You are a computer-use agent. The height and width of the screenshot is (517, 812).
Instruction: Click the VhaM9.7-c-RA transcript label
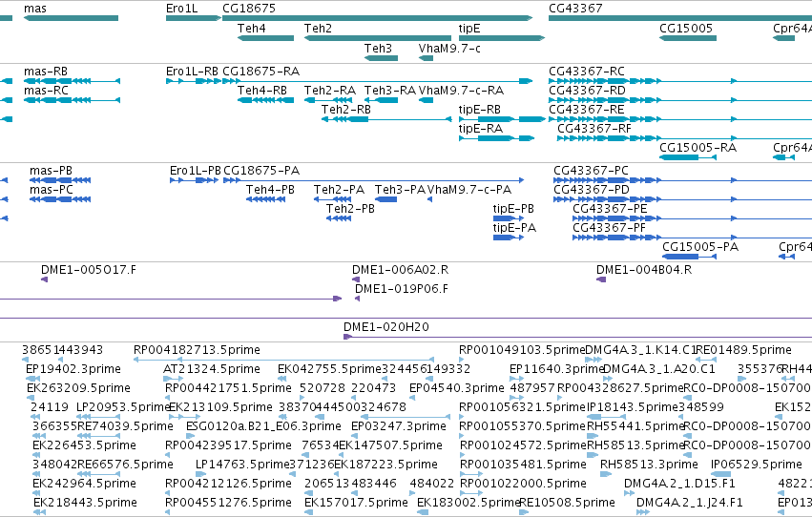click(x=461, y=91)
